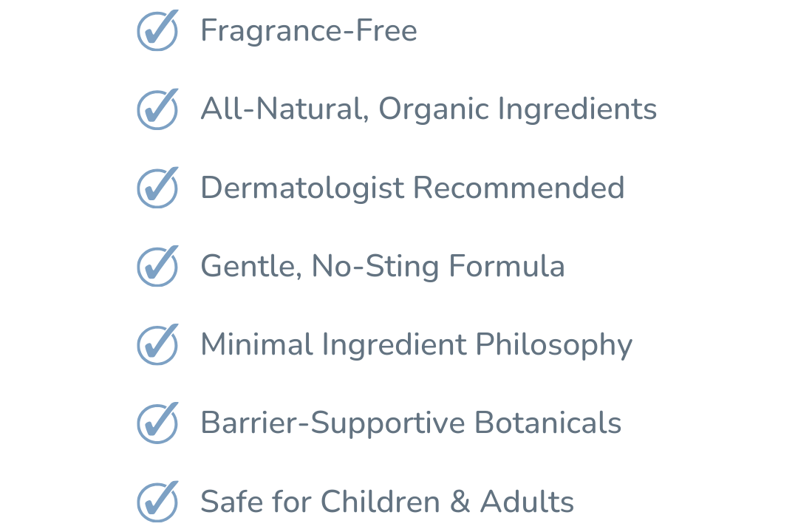Select the All-Natural, Organic Ingredients text
798x532 pixels.
pos(429,109)
